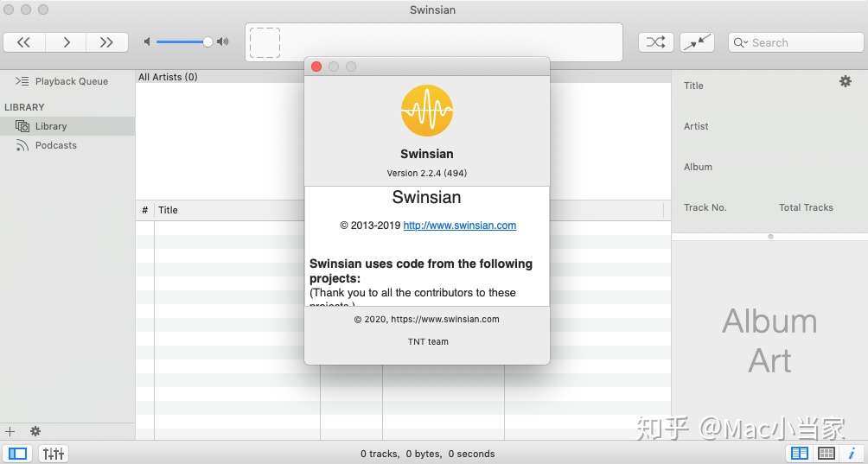Click the Album field in tag panel
868x464 pixels.
tap(698, 167)
